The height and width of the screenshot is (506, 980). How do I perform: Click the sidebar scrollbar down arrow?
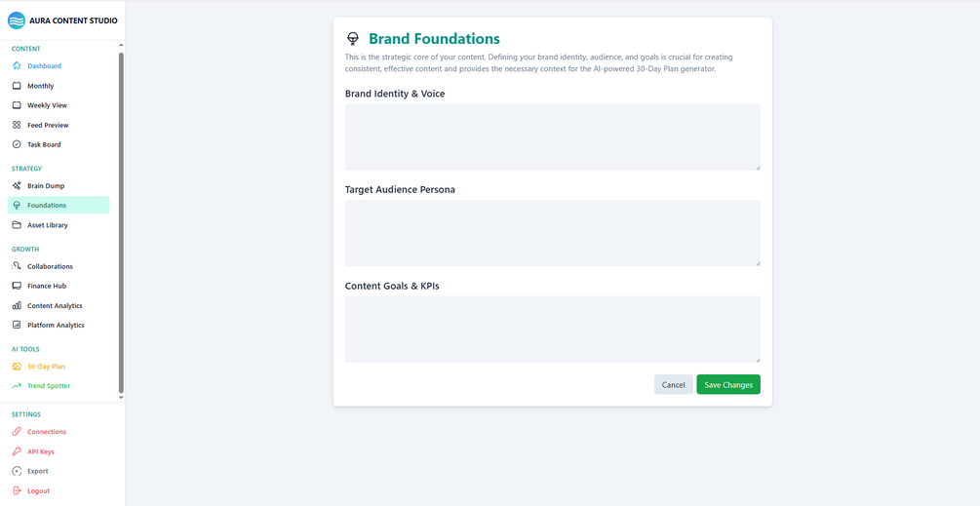tap(121, 398)
